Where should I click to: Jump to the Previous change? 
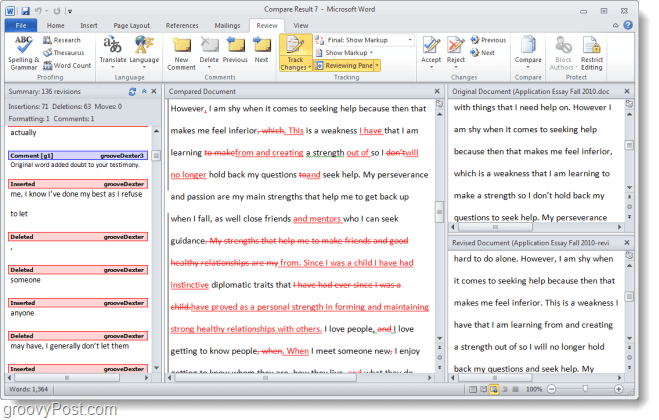(x=488, y=40)
